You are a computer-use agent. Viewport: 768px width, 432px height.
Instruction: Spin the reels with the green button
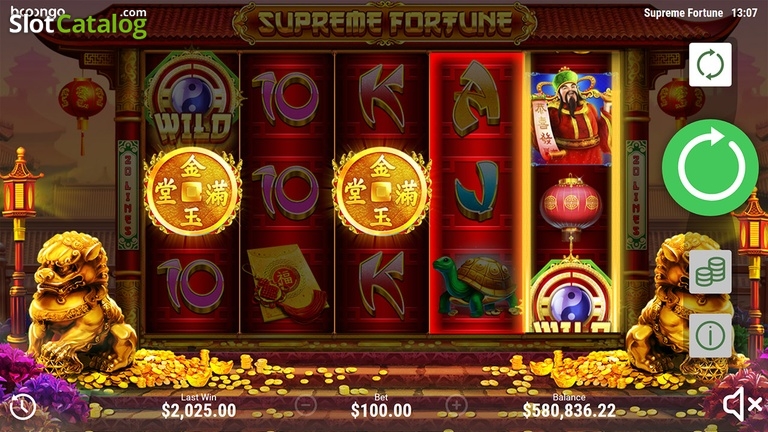(710, 168)
